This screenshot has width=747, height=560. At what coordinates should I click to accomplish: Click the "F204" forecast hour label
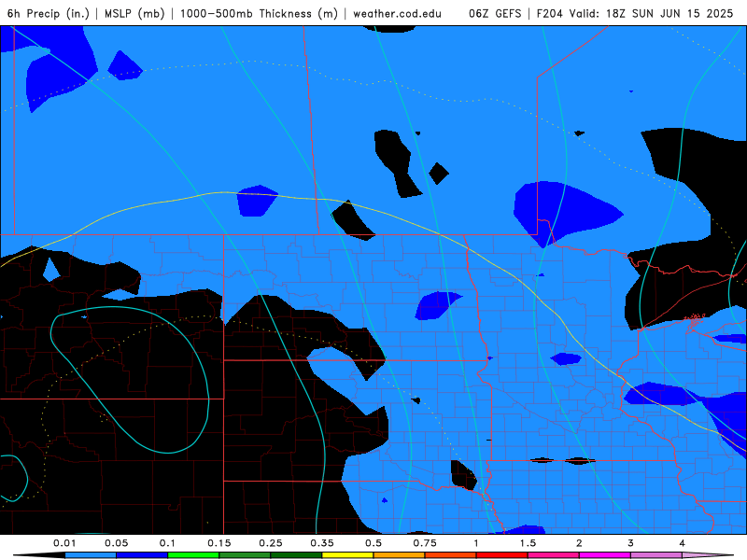coord(549,13)
